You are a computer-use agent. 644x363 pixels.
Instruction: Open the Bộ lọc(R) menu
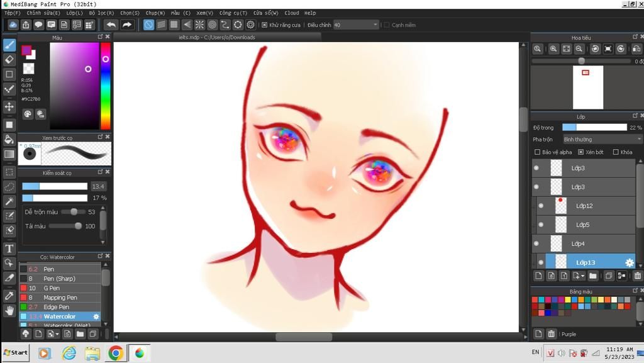tap(101, 13)
